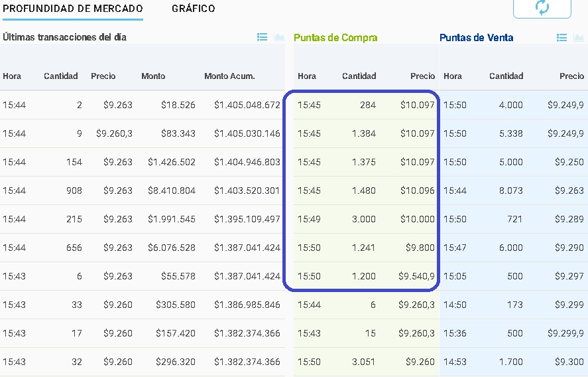Click the Puntas de Venta heading
588x377 pixels.
click(x=476, y=38)
